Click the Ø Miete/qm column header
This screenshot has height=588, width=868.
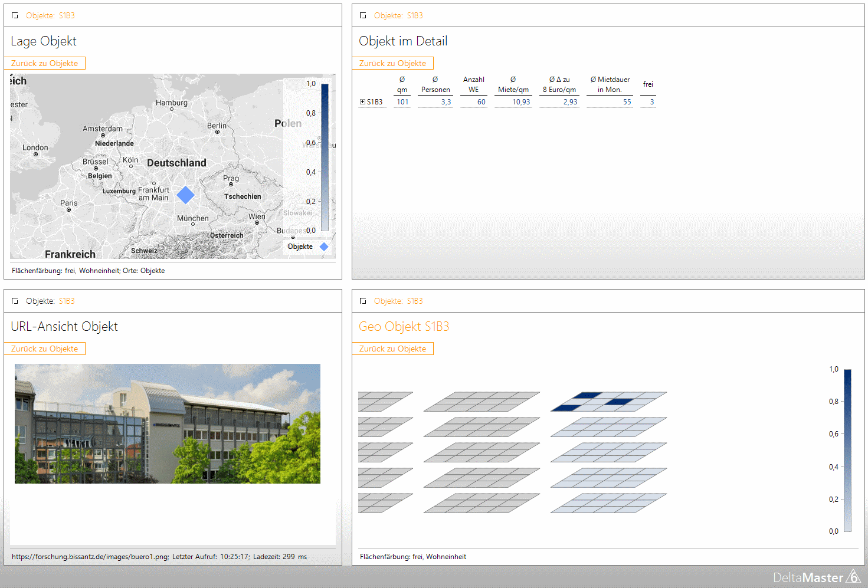pos(513,84)
